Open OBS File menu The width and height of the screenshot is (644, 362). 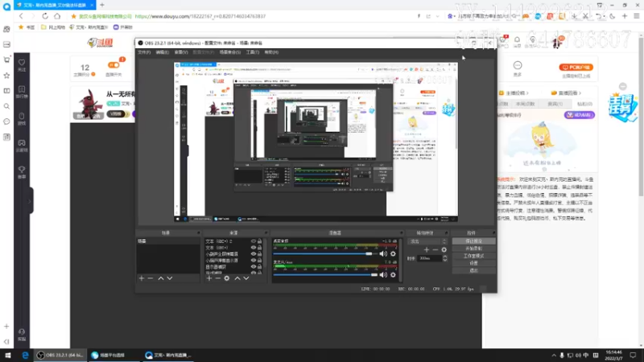pos(144,52)
